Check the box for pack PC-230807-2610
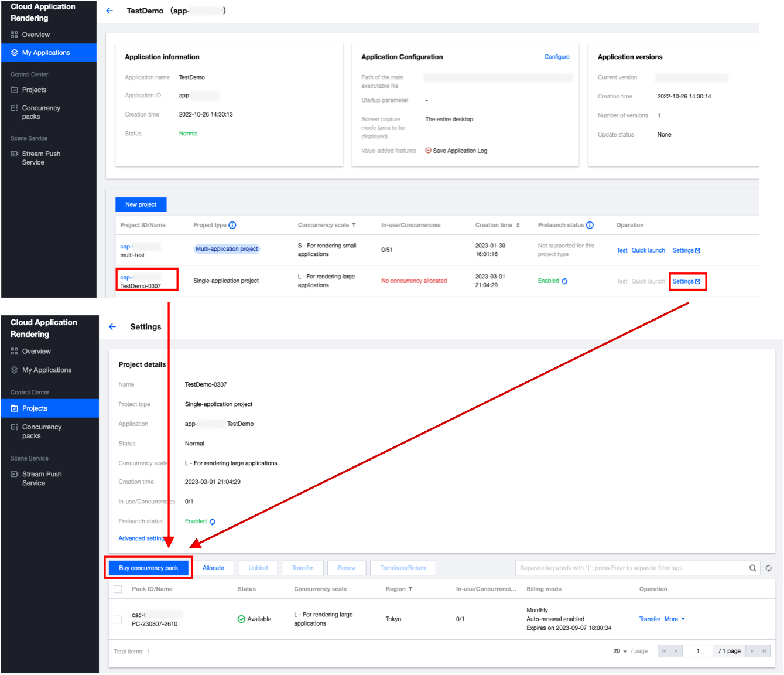The image size is (784, 675). [118, 619]
